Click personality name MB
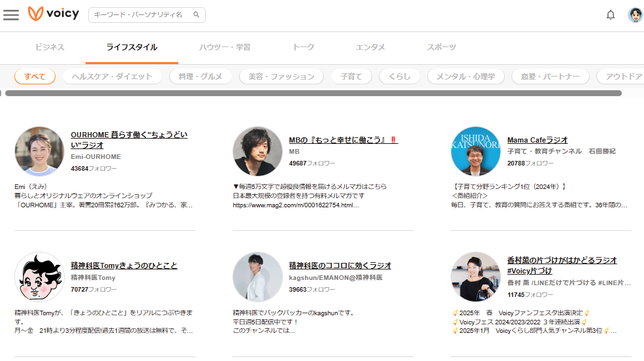 point(294,151)
